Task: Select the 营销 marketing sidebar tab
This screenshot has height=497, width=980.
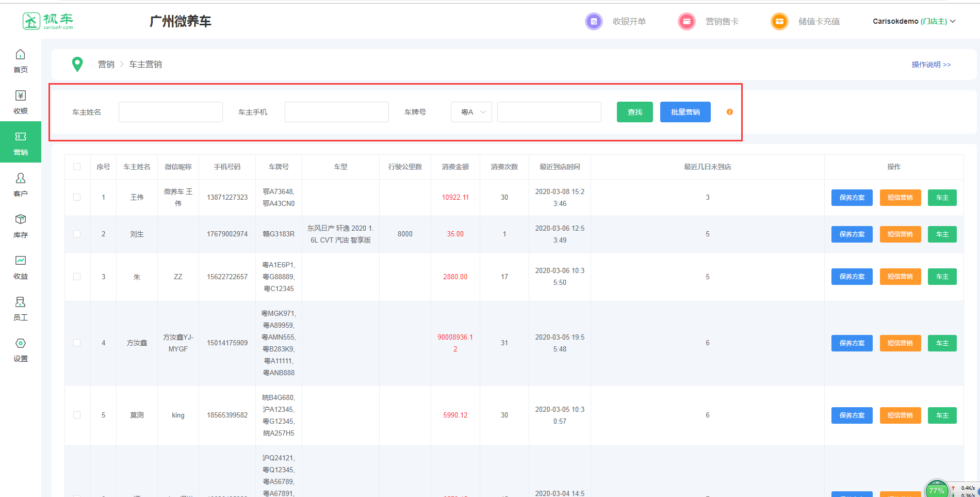Action: (21, 142)
